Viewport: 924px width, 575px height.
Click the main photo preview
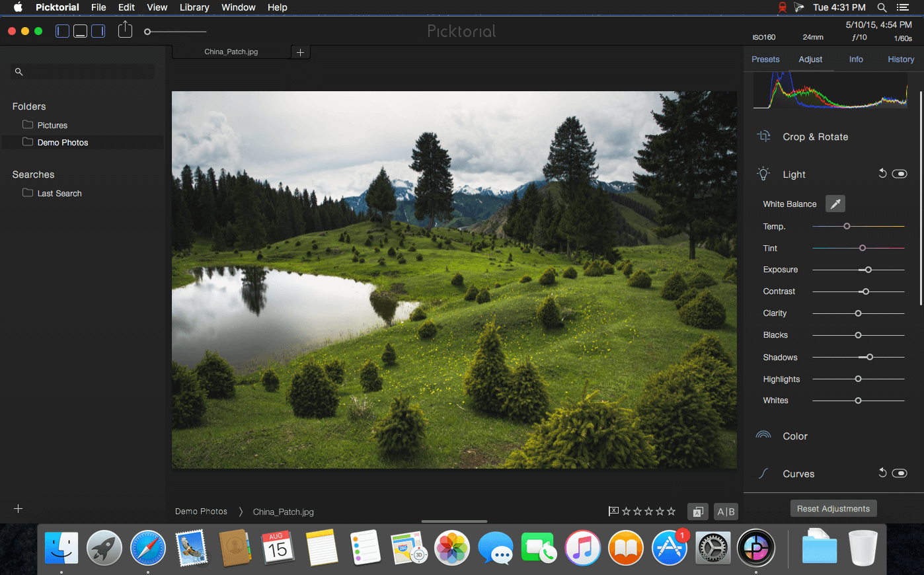point(454,280)
